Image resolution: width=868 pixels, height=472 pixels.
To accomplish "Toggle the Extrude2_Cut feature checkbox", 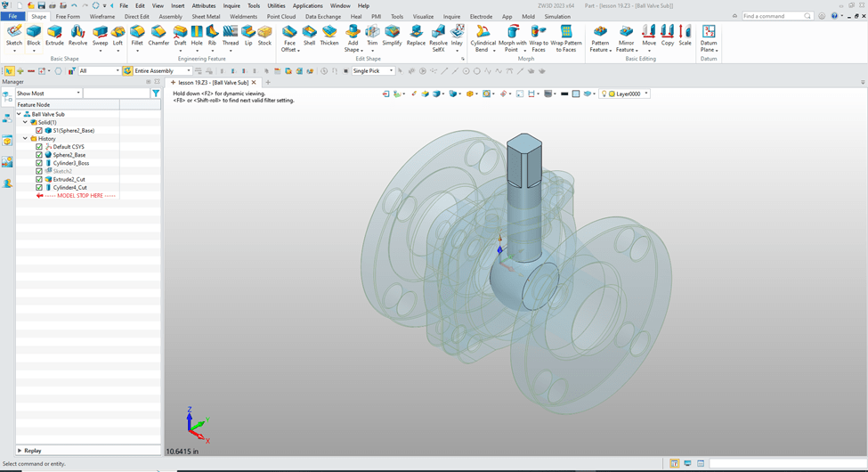I will (x=39, y=179).
